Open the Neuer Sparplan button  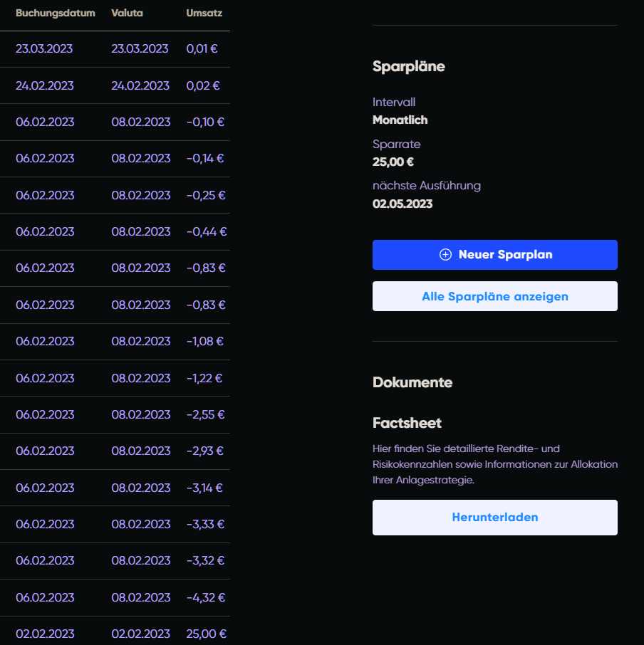point(494,255)
